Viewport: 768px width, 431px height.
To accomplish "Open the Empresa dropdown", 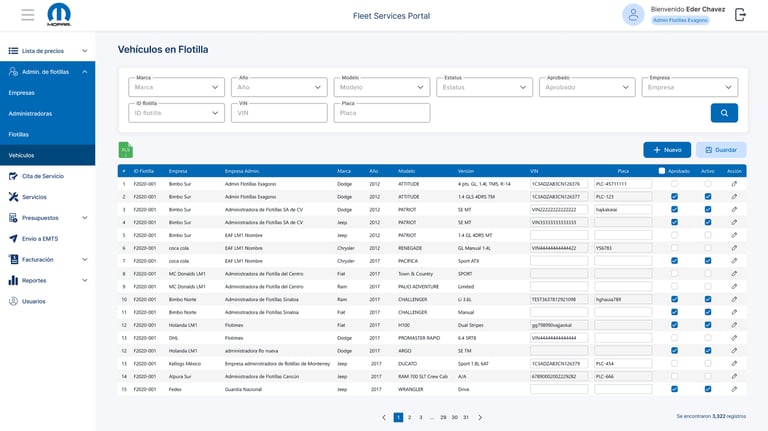I will (x=690, y=87).
